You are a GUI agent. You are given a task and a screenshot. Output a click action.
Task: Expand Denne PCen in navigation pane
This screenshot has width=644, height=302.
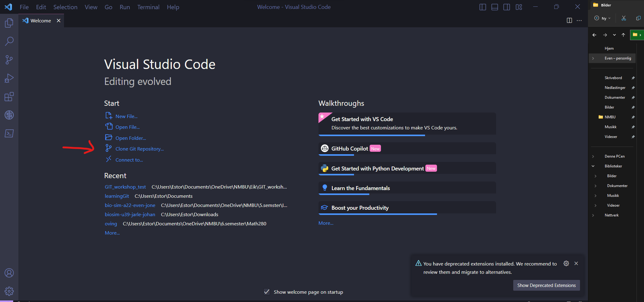593,156
